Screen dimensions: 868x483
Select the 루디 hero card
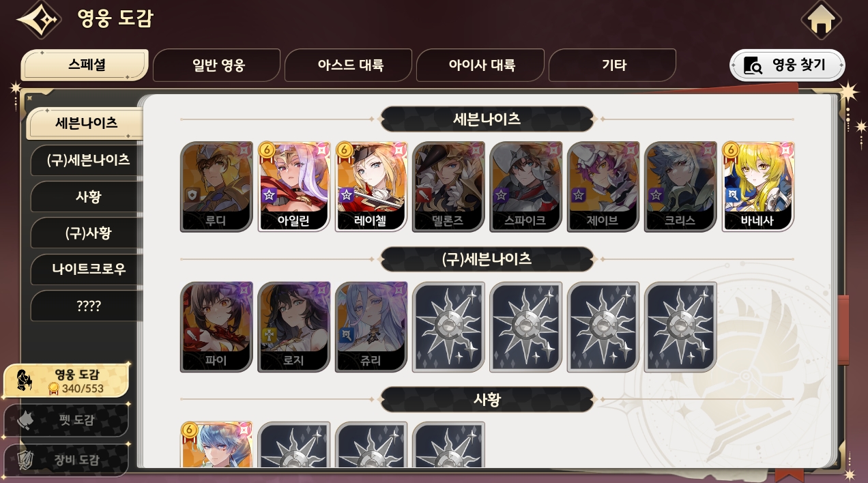(x=216, y=187)
